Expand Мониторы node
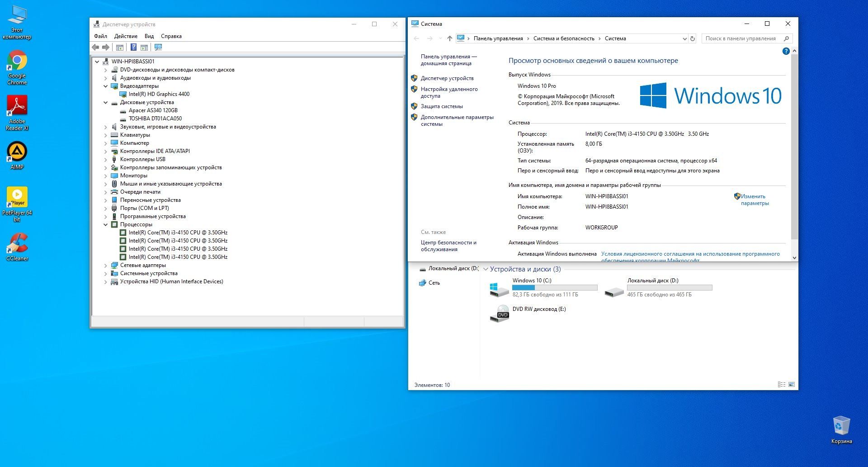Screen dimensions: 868x467 click(x=106, y=176)
